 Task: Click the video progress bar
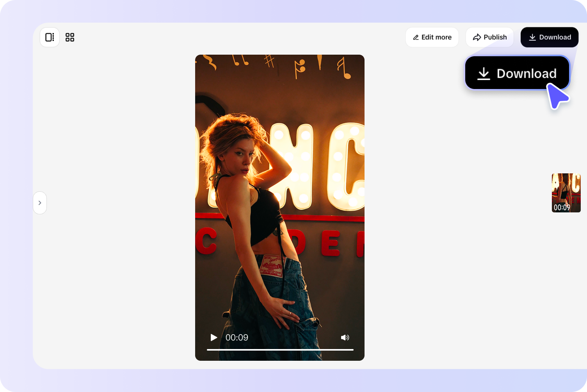279,350
